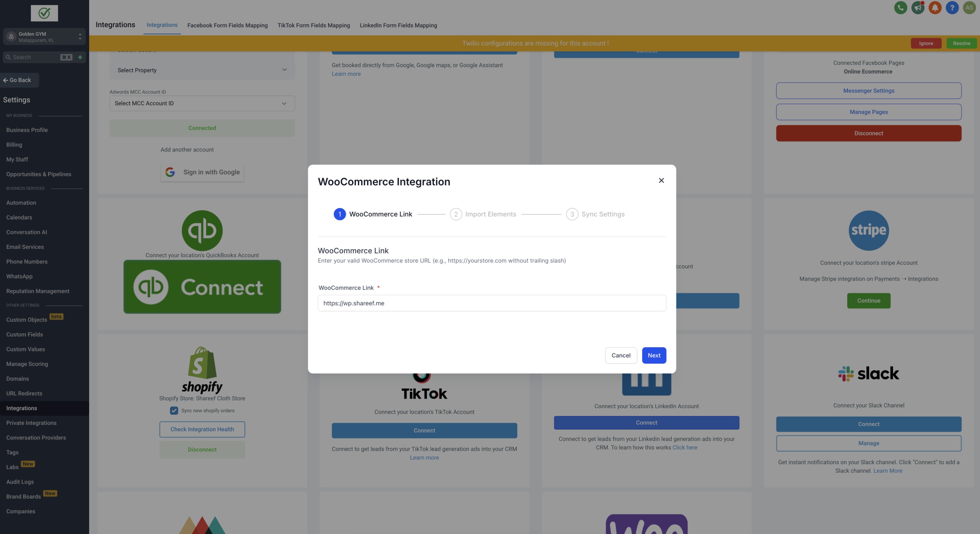Expand the Select Property dropdown
Viewport: 980px width, 534px height.
(202, 70)
